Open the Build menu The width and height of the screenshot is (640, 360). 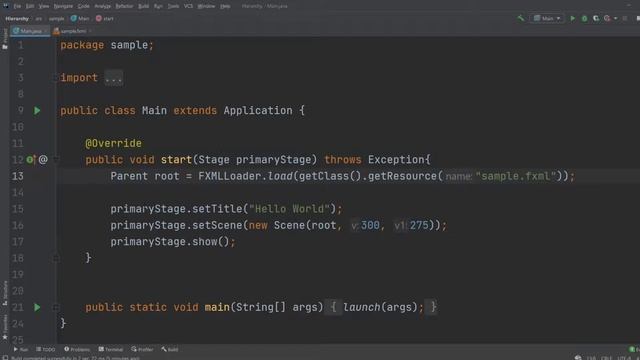(x=143, y=6)
